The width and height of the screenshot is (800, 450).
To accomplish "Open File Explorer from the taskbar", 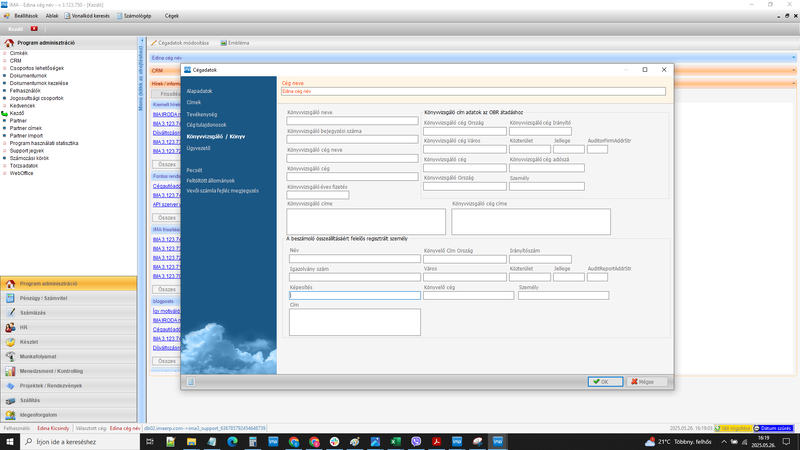I will coord(191,441).
